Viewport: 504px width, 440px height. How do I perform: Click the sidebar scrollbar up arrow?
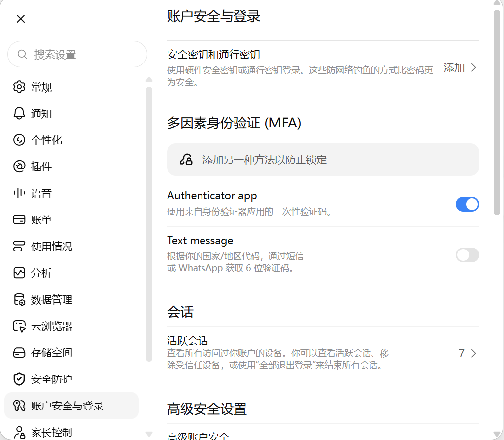pyautogui.click(x=149, y=79)
